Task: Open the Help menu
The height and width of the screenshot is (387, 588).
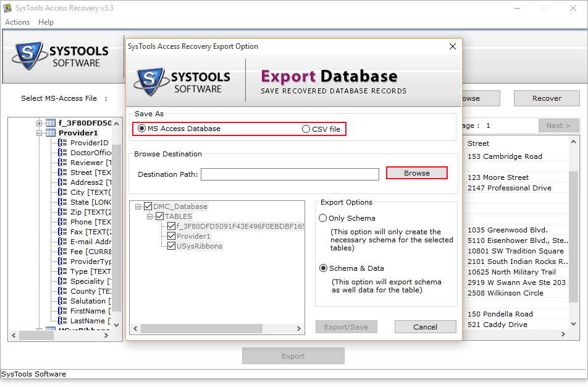Action: click(46, 22)
